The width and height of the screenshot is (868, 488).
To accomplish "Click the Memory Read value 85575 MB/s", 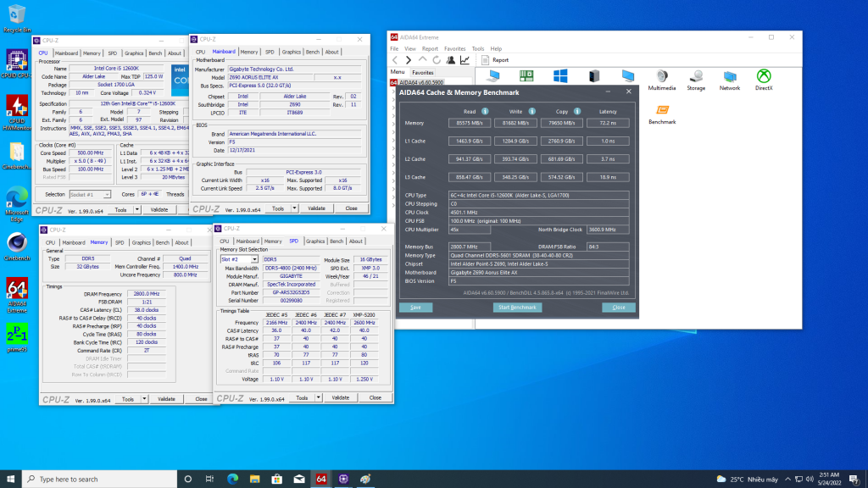I will pyautogui.click(x=470, y=124).
